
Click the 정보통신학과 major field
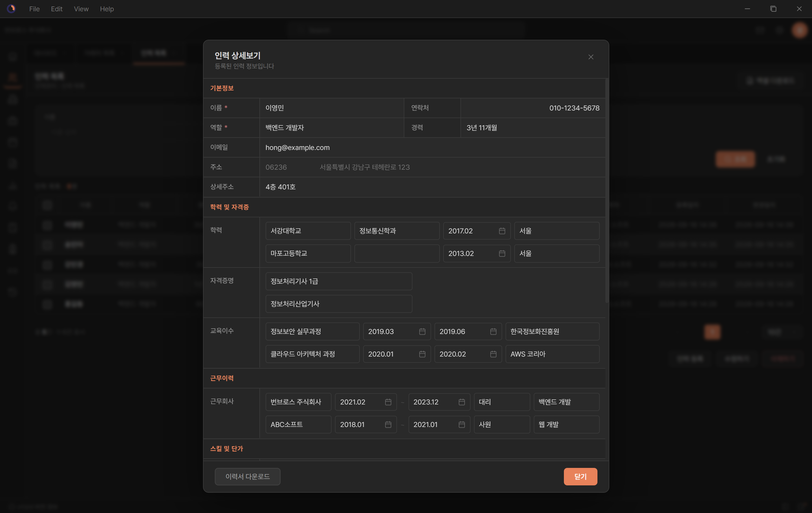(x=397, y=231)
